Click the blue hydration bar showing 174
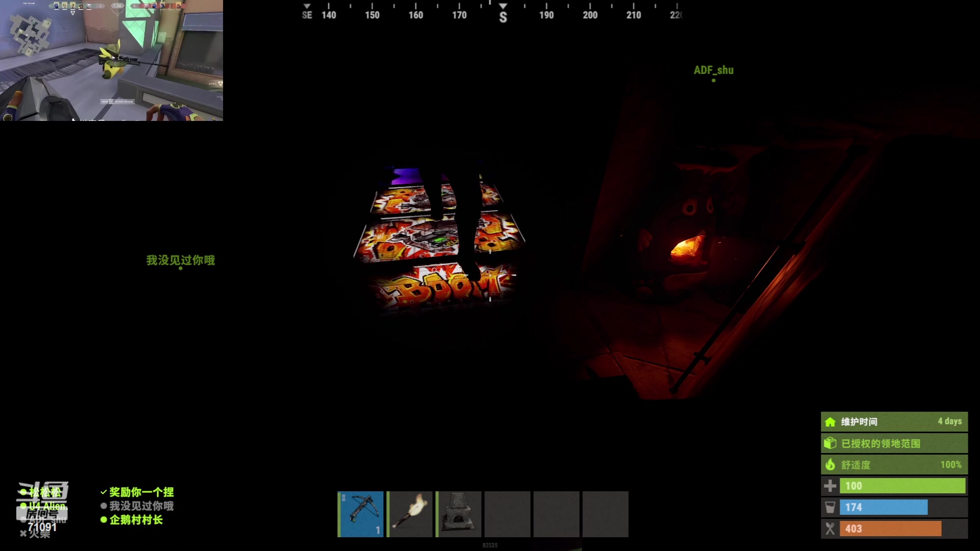This screenshot has width=980, height=551. 884,507
